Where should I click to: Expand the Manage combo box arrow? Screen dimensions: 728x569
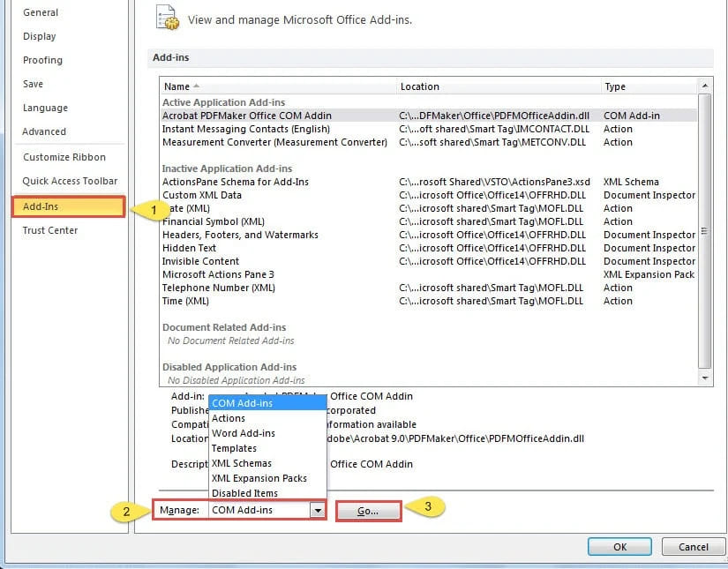tap(317, 510)
